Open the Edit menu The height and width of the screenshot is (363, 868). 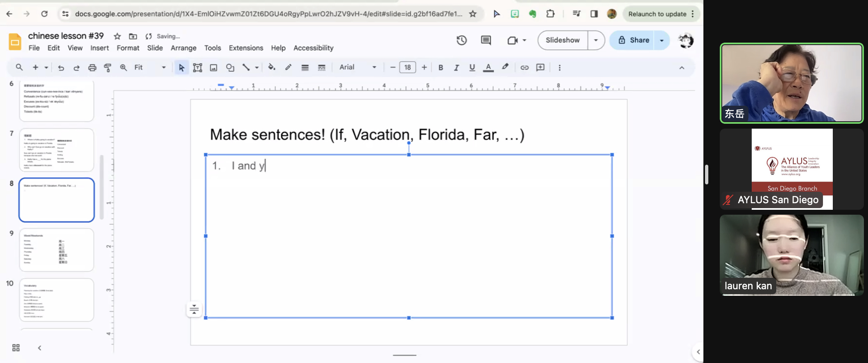pyautogui.click(x=54, y=48)
